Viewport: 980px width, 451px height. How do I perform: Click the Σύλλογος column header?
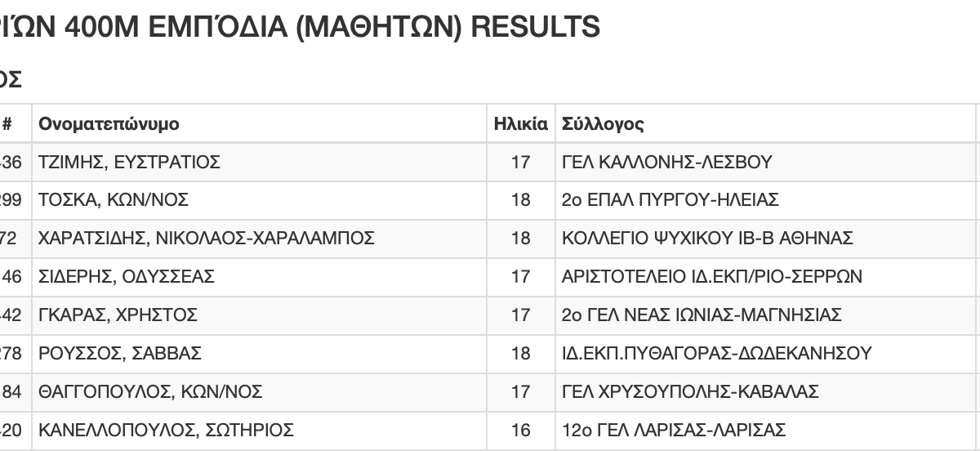[604, 124]
